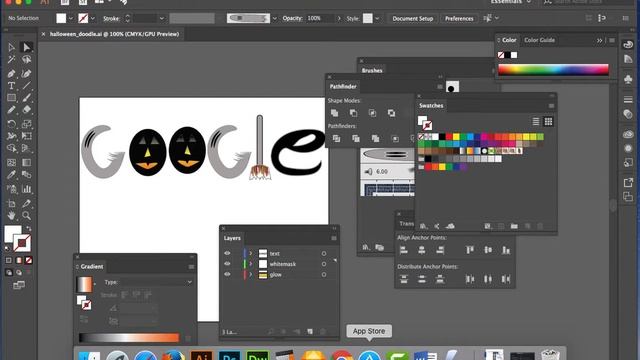The height and width of the screenshot is (360, 640).
Task: Toggle target circle of whitemask layer
Action: point(324,264)
